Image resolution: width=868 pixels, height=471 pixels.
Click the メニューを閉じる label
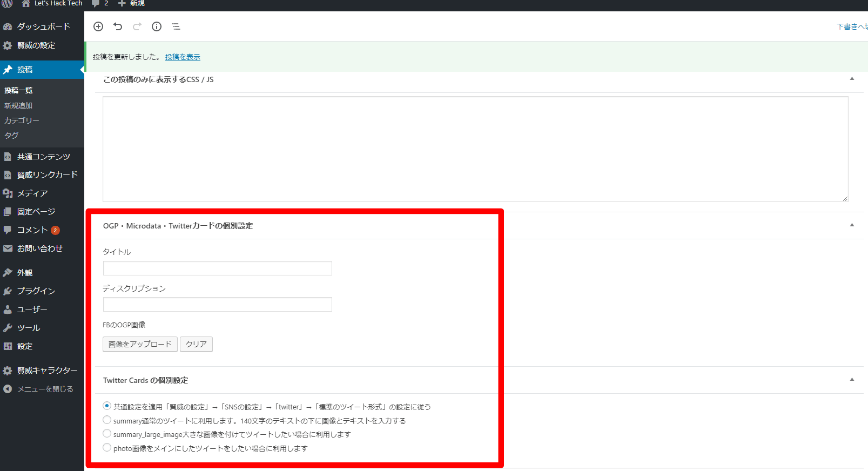[45, 389]
